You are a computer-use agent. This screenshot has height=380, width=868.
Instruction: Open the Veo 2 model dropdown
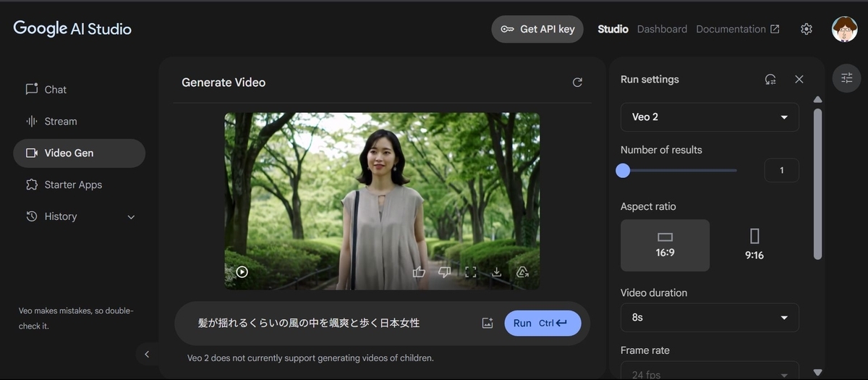click(710, 117)
